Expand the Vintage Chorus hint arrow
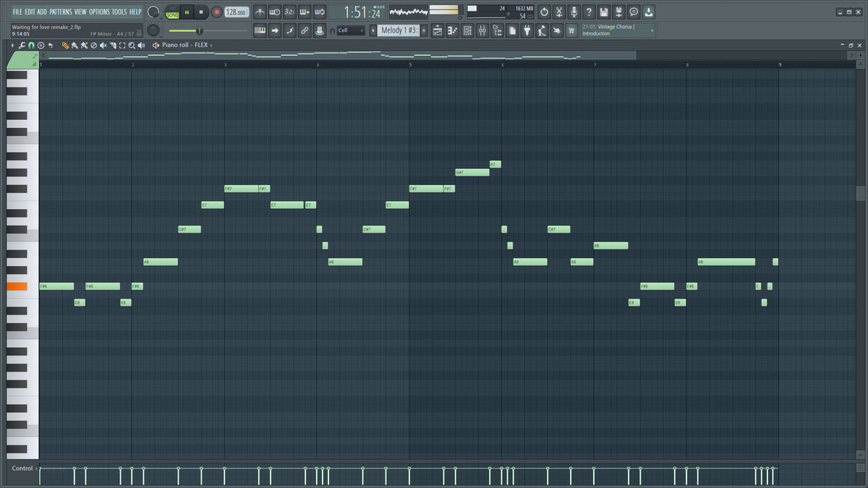 [652, 30]
